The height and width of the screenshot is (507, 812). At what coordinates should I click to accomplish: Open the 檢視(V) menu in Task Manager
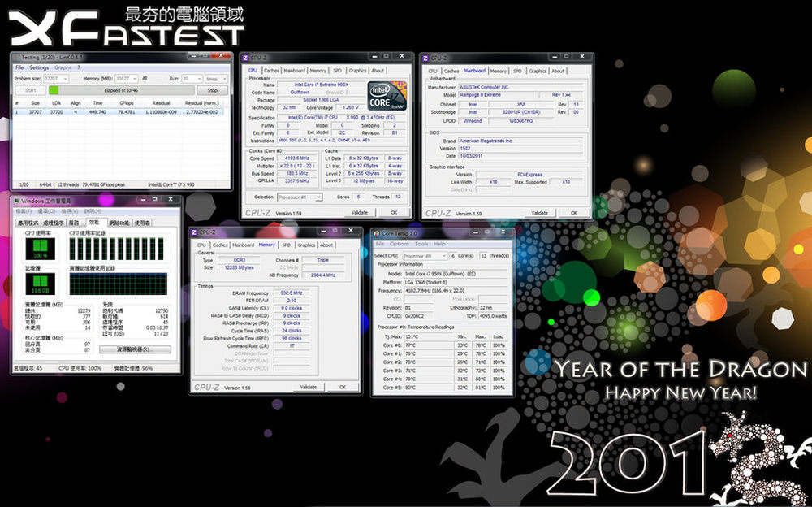(x=69, y=211)
